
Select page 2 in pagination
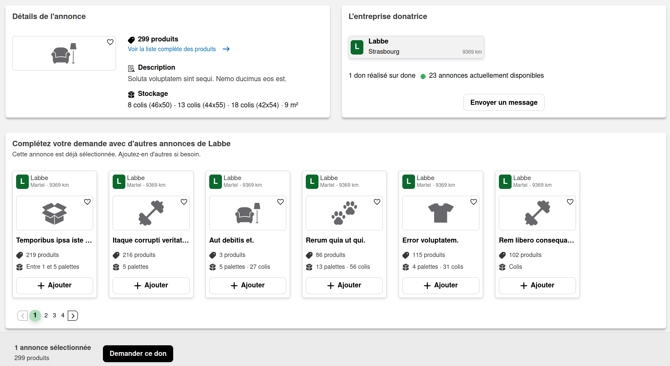click(46, 316)
